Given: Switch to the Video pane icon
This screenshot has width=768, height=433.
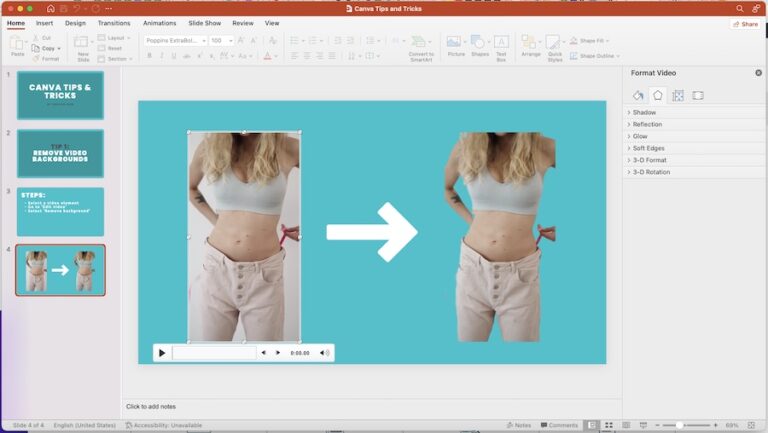Looking at the screenshot, I should [x=698, y=96].
